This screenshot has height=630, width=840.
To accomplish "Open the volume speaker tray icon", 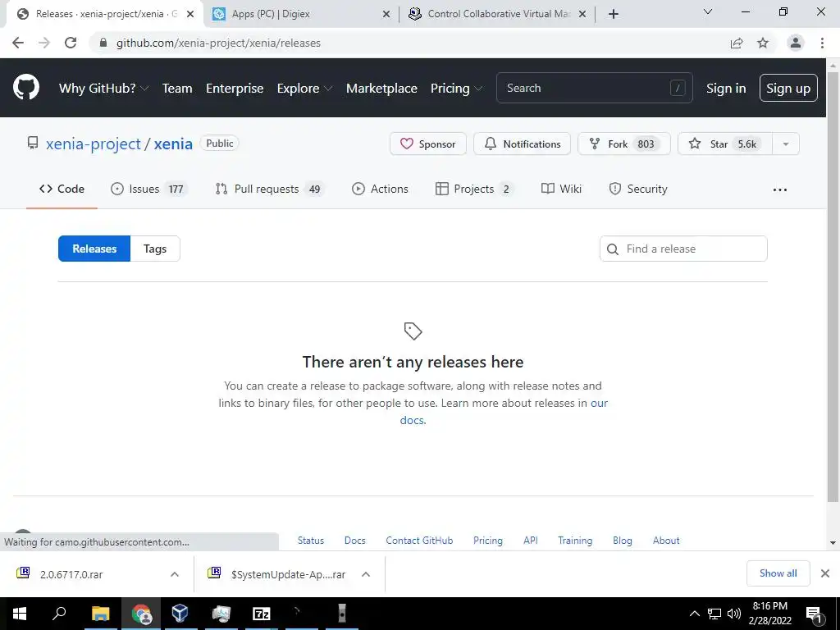I will [x=734, y=614].
